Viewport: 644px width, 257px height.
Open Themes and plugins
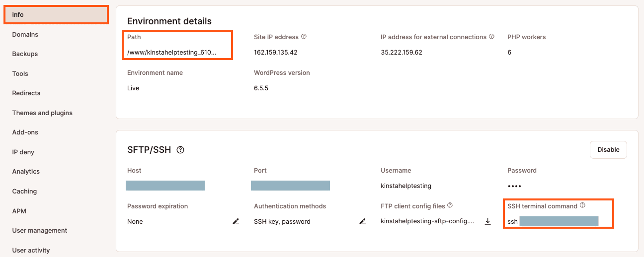point(42,113)
